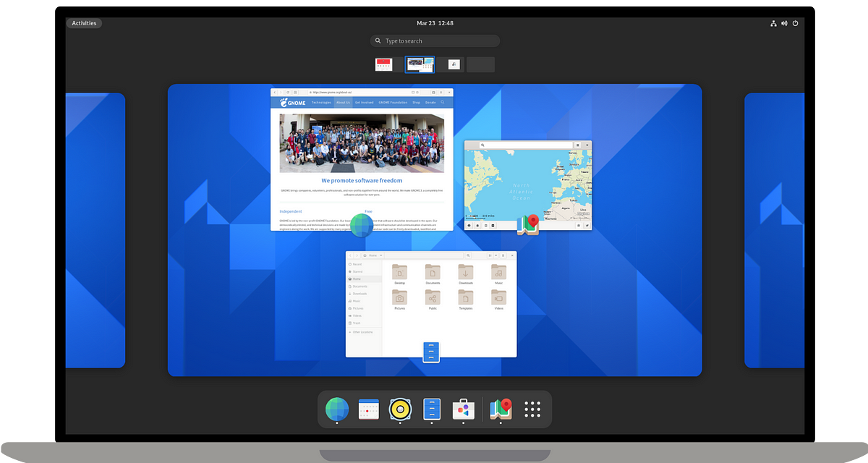Image resolution: width=868 pixels, height=463 pixels.
Task: Switch to the empty fourth workspace thumbnail
Action: pos(481,64)
